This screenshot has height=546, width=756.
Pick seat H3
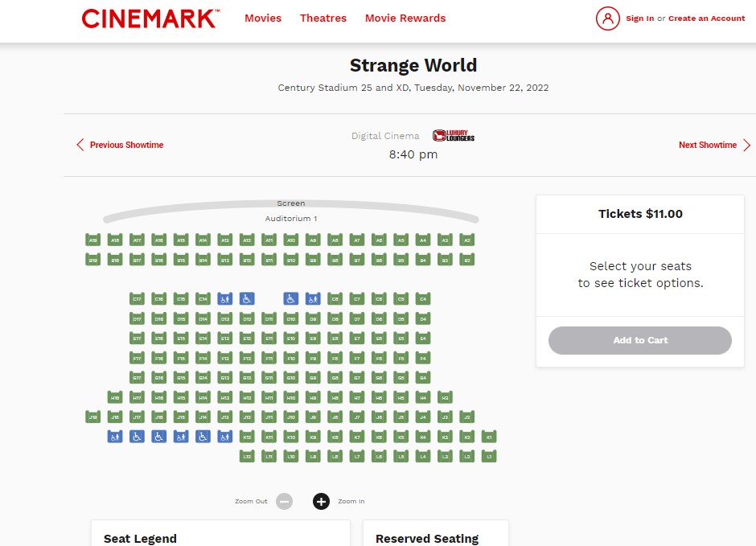click(x=444, y=396)
